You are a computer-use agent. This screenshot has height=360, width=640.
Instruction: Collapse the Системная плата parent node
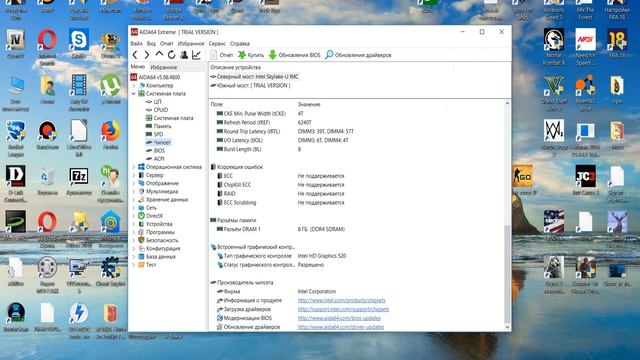(134, 93)
